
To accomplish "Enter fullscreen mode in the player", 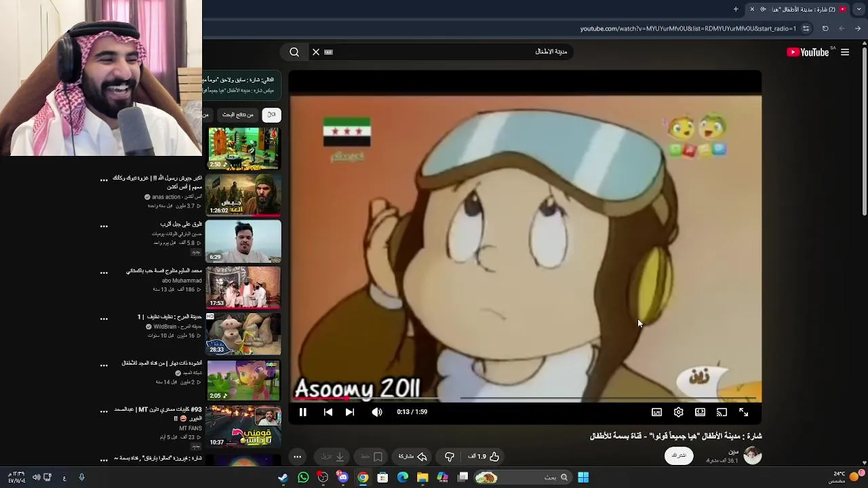I will (x=743, y=412).
